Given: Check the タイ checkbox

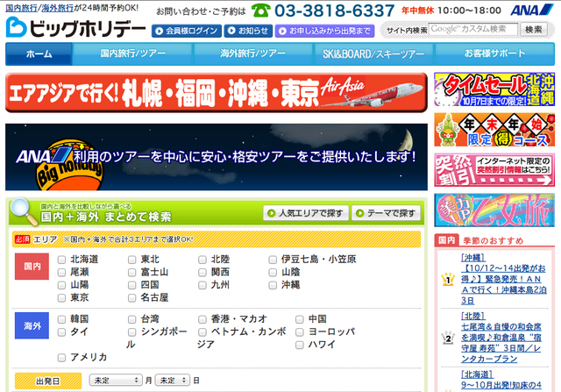Looking at the screenshot, I should coord(61,332).
